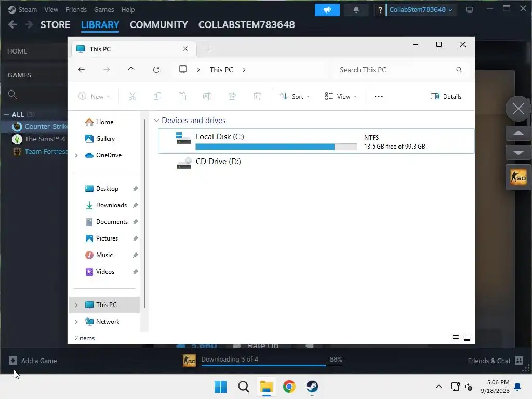Expand This PC tree node chevron
The height and width of the screenshot is (399, 532).
76,305
